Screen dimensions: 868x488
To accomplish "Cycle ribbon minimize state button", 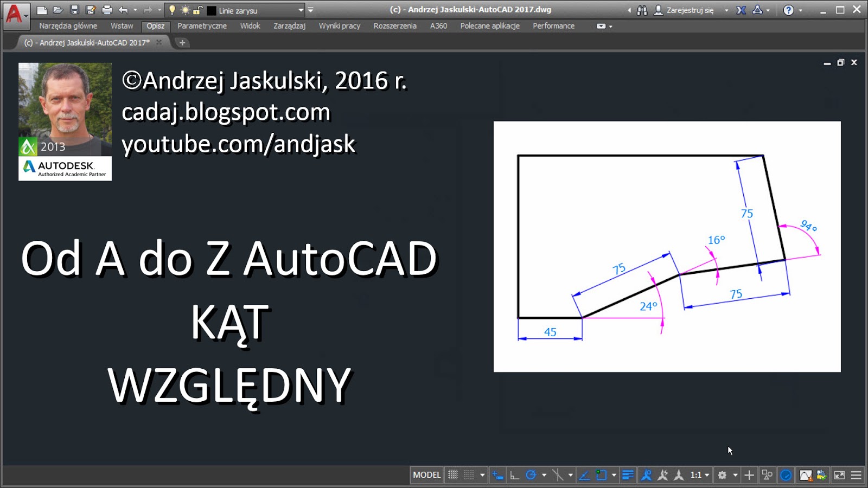I will (601, 26).
